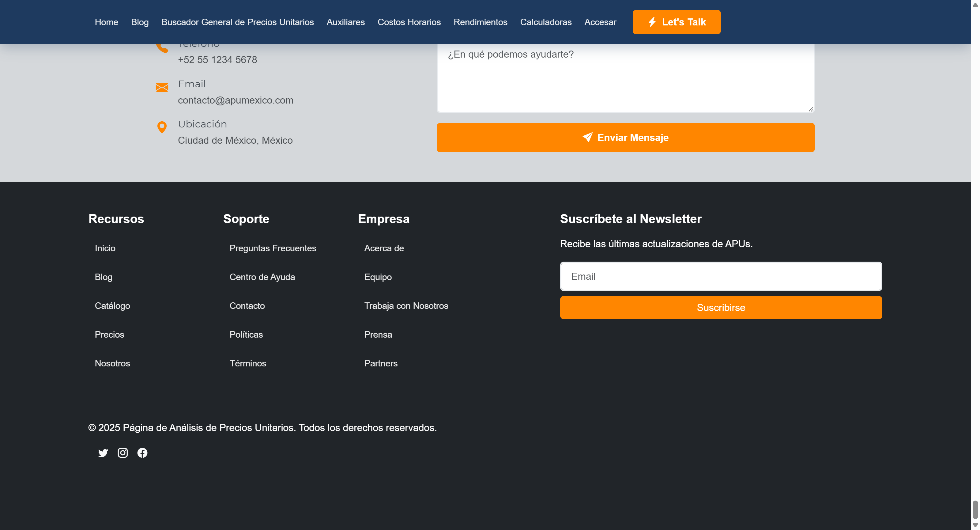Open the Catálogo footer link
Image resolution: width=980 pixels, height=530 pixels.
(x=112, y=306)
